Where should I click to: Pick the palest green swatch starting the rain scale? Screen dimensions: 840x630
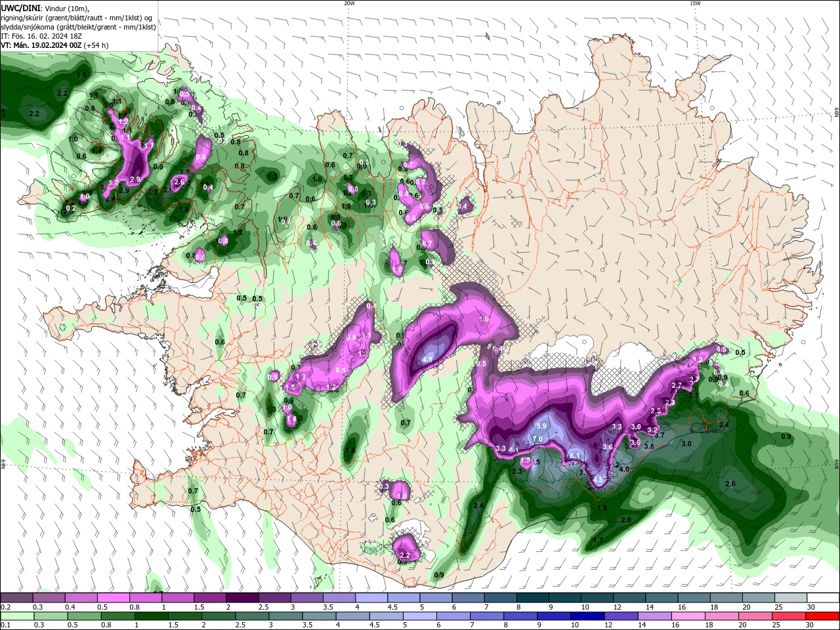tap(16, 616)
